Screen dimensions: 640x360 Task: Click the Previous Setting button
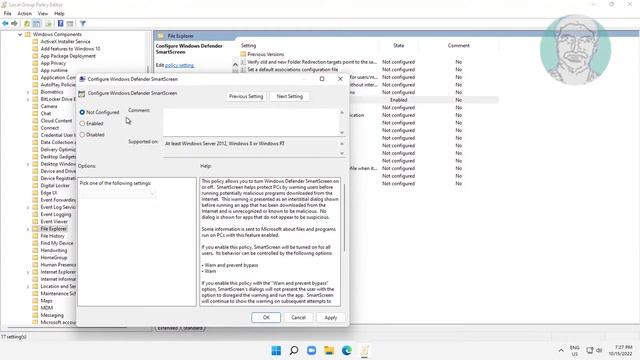pyautogui.click(x=246, y=96)
